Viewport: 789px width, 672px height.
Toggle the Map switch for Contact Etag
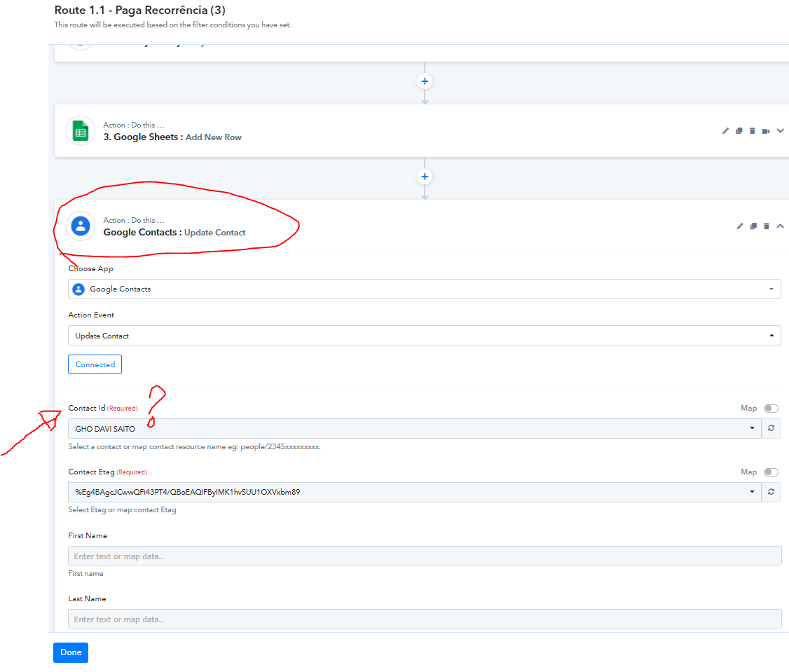coord(771,472)
